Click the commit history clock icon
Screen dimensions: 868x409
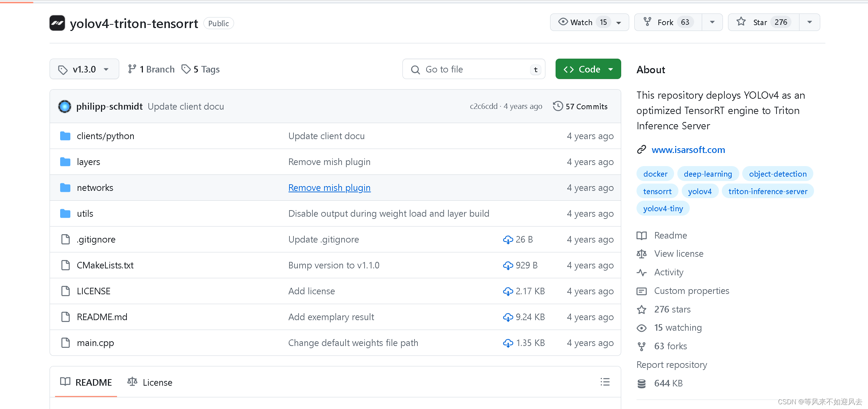[558, 106]
